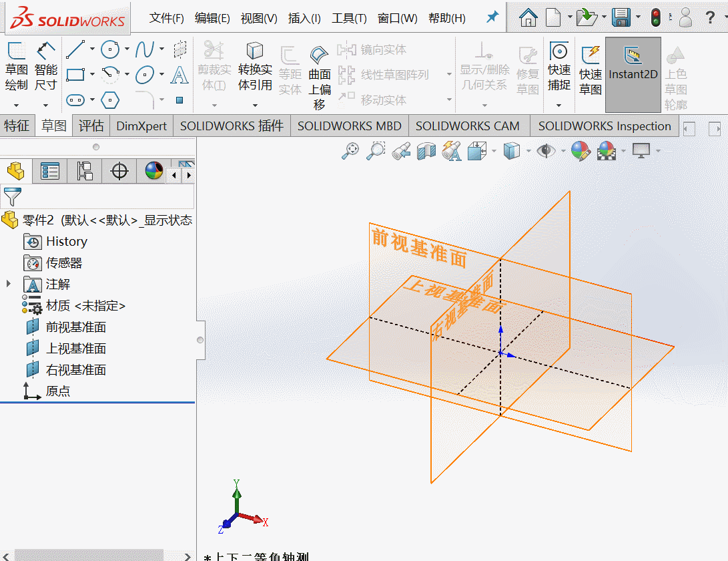Image resolution: width=728 pixels, height=561 pixels.
Task: Select the Straight Slot tool
Action: [x=75, y=100]
